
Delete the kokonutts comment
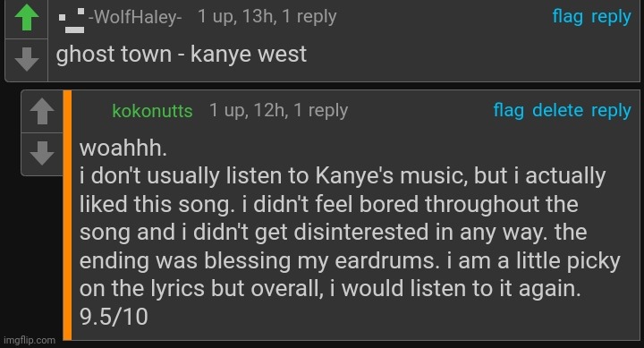click(557, 110)
